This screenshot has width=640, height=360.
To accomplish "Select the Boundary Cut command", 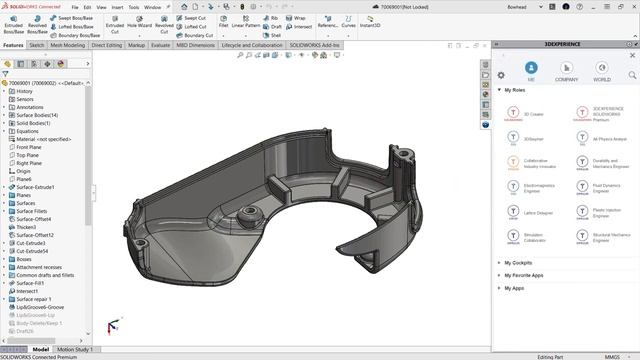I will (194, 35).
